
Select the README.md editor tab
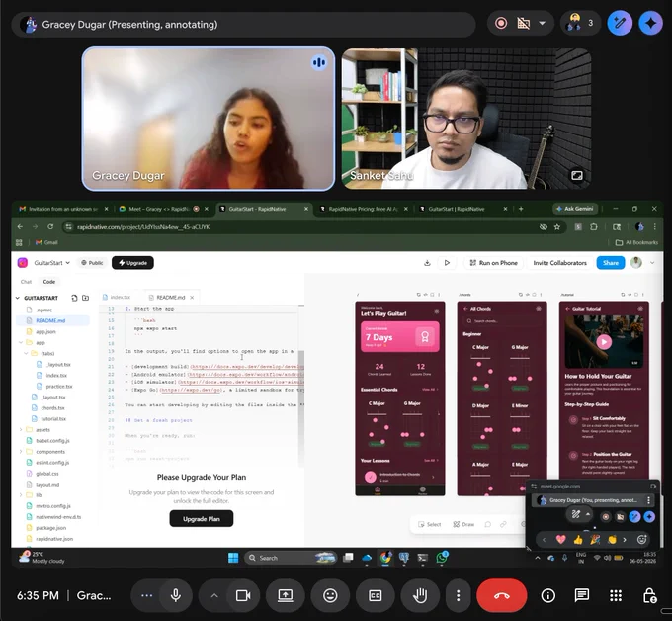point(171,298)
